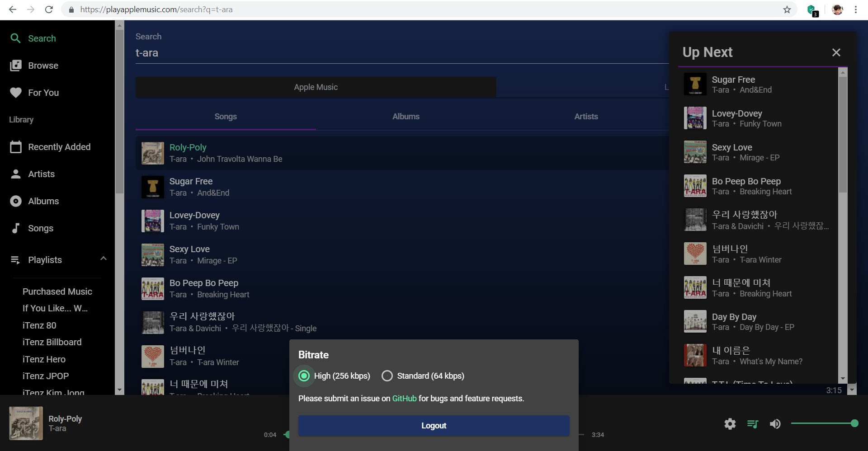Select the High (256 kbps) bitrate option
The image size is (868, 451).
click(304, 376)
